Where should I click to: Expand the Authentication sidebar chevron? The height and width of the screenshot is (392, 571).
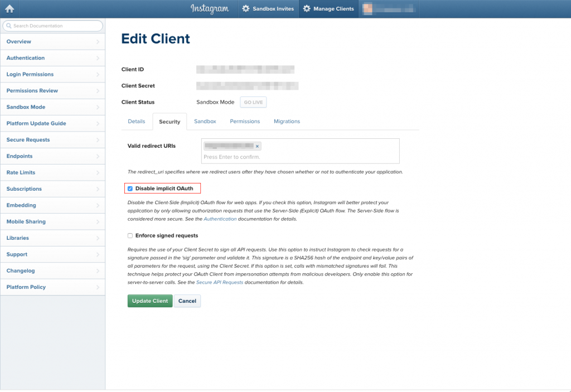(x=98, y=58)
